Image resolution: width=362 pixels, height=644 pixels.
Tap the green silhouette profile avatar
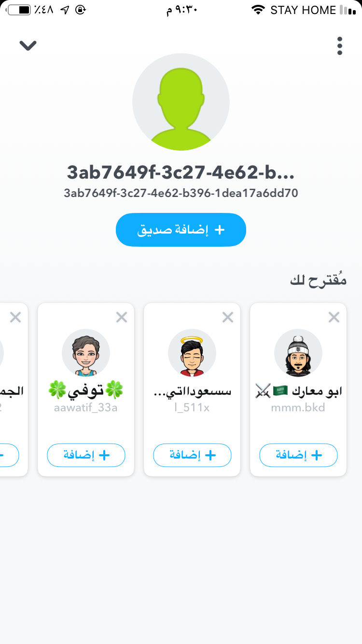pos(181,102)
